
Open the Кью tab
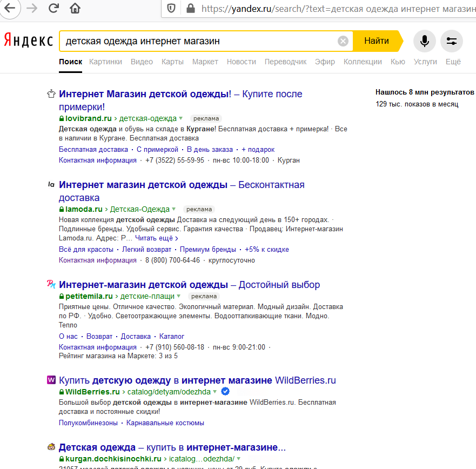coord(398,62)
